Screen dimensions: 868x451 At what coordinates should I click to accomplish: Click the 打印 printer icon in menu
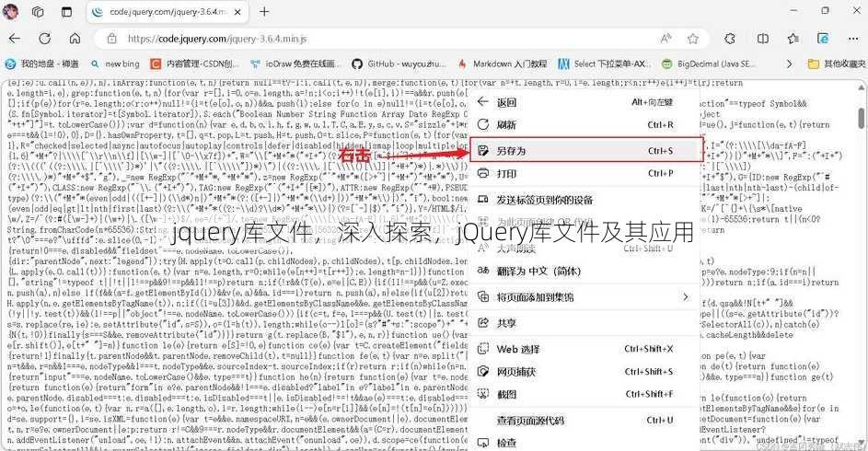pyautogui.click(x=483, y=173)
